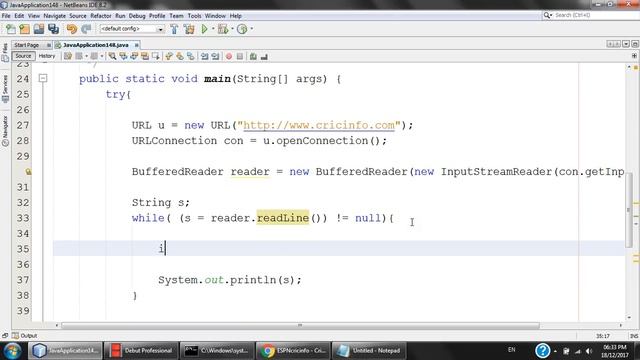
Task: Toggle the INS insert mode indicator
Action: tap(633, 336)
